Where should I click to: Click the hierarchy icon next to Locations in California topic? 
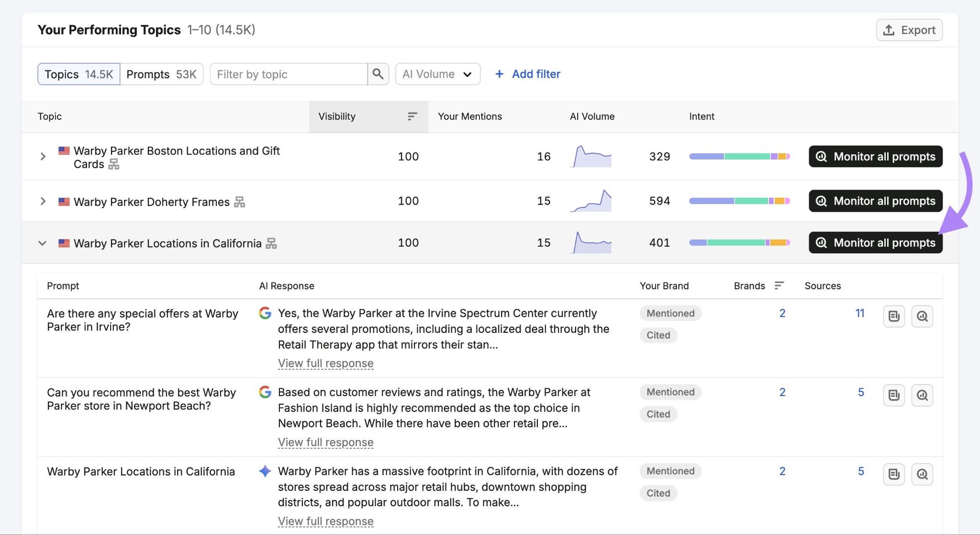pos(271,243)
